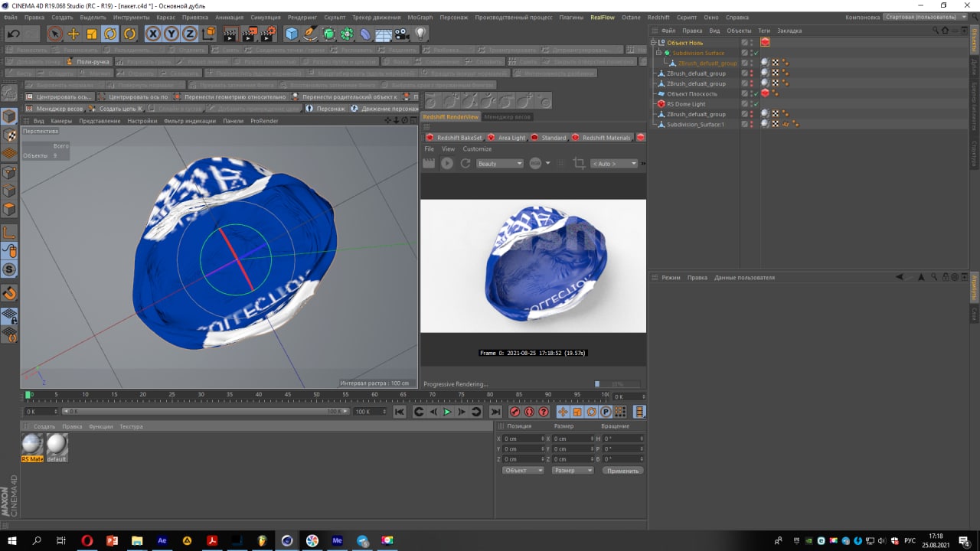
Task: Activate the Scale tool icon
Action: click(92, 34)
